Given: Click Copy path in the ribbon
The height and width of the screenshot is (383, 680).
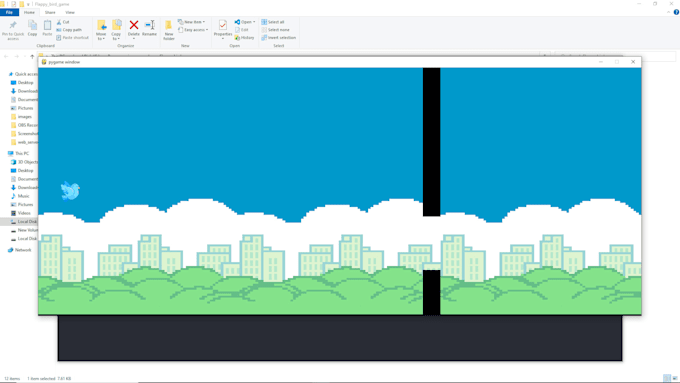Looking at the screenshot, I should click(x=69, y=30).
